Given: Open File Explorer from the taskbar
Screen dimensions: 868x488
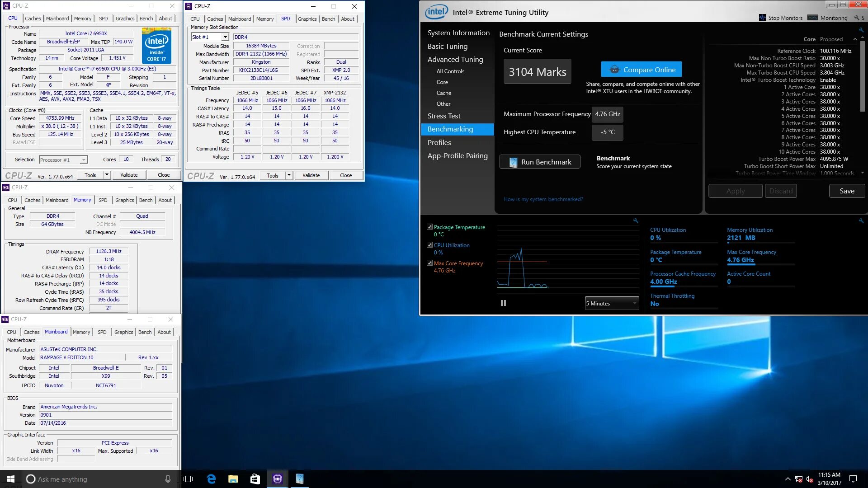Looking at the screenshot, I should 233,479.
